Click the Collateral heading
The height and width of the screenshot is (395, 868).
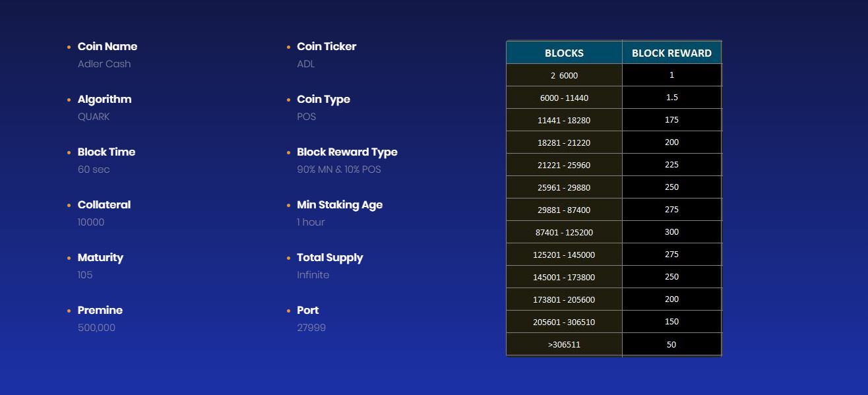(104, 205)
